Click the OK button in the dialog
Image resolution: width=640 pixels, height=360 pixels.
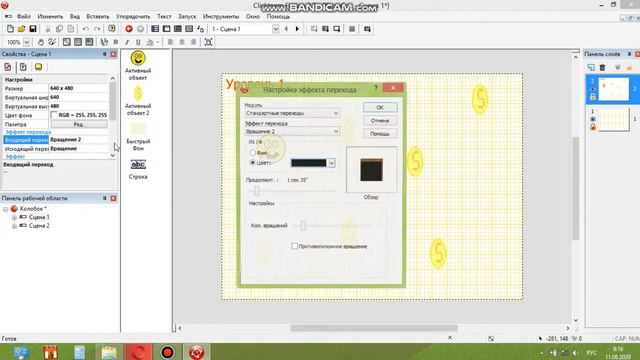pyautogui.click(x=380, y=107)
